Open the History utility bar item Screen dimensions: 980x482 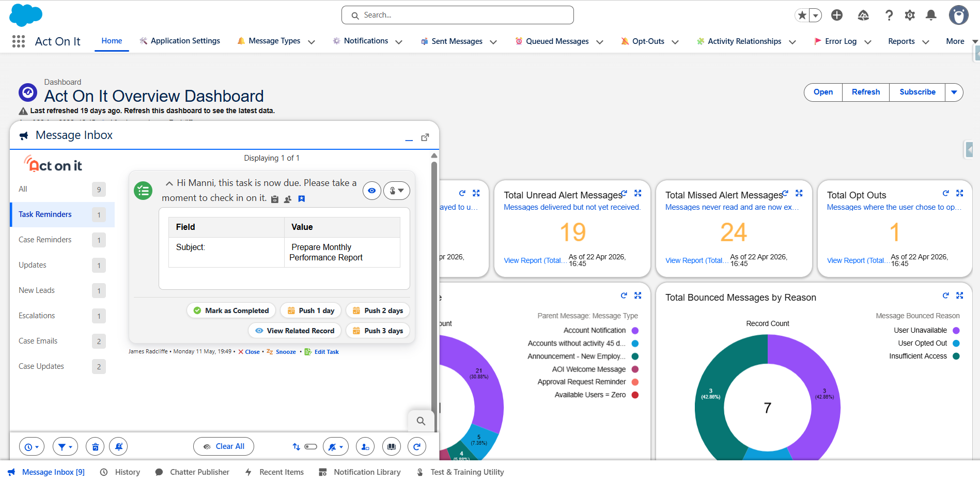(120, 472)
